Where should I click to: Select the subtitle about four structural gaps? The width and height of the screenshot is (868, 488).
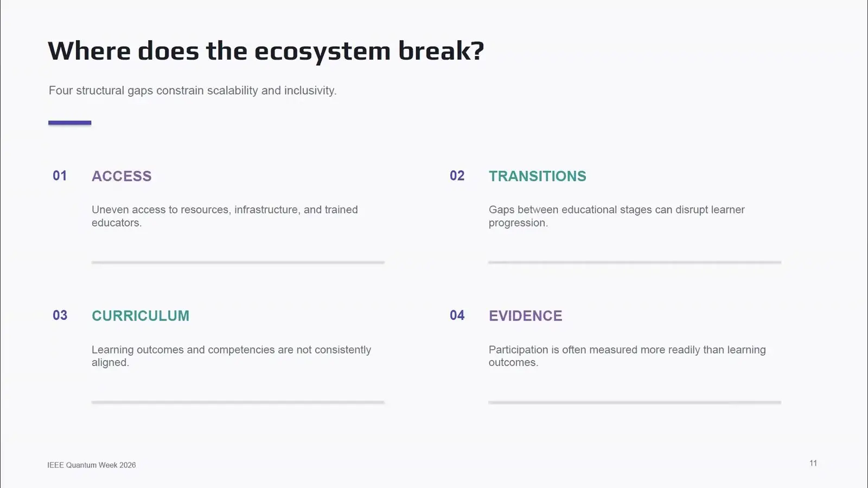(193, 91)
